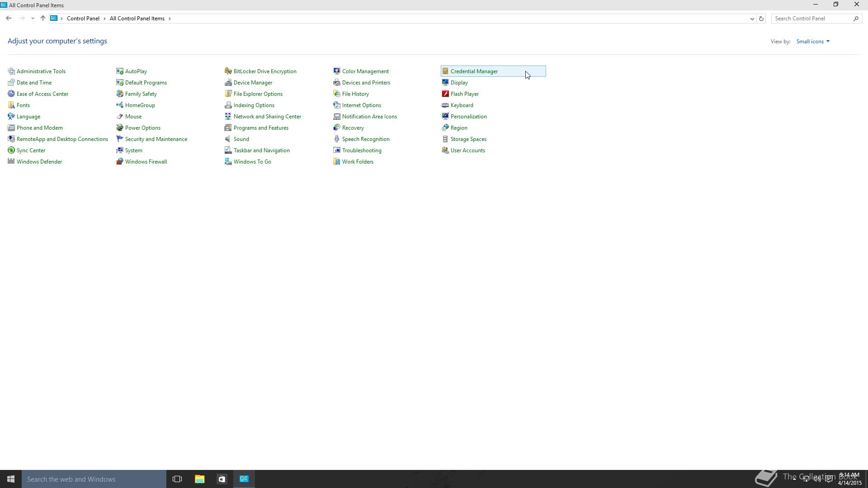Click the Date and Time icon
This screenshot has width=868, height=488.
(x=11, y=83)
